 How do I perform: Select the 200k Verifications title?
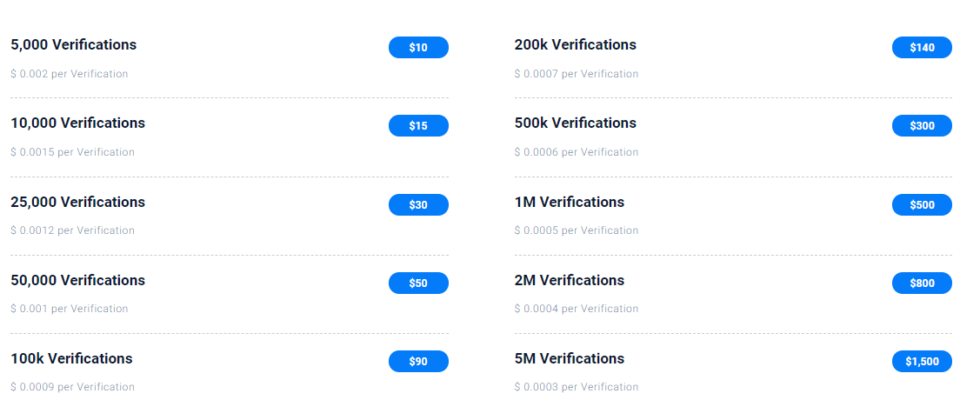tap(576, 45)
